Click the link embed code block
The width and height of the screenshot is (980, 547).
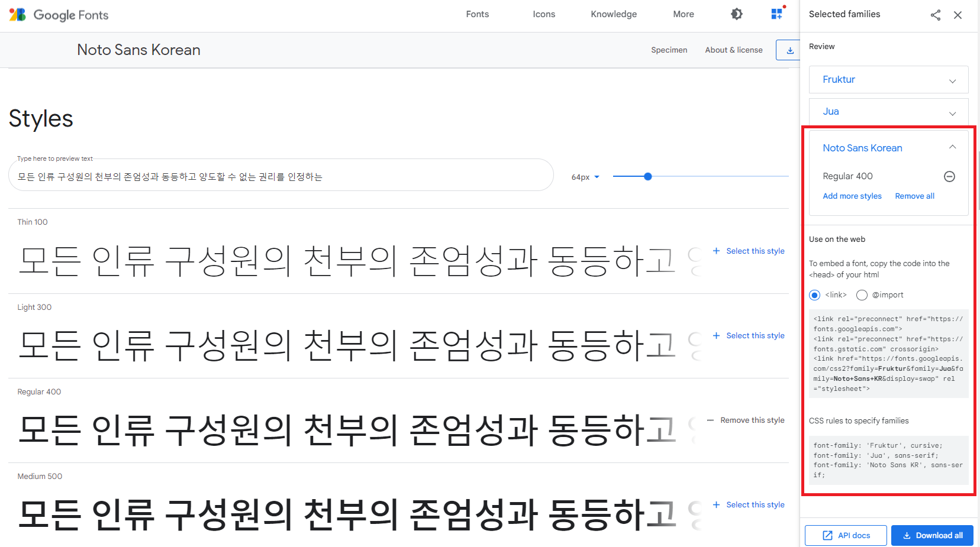tap(888, 354)
